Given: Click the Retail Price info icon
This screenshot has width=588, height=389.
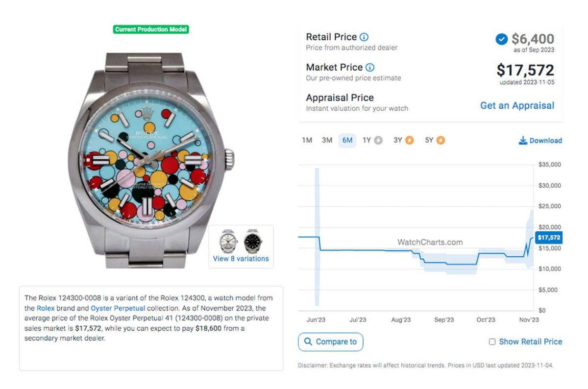Looking at the screenshot, I should 364,37.
